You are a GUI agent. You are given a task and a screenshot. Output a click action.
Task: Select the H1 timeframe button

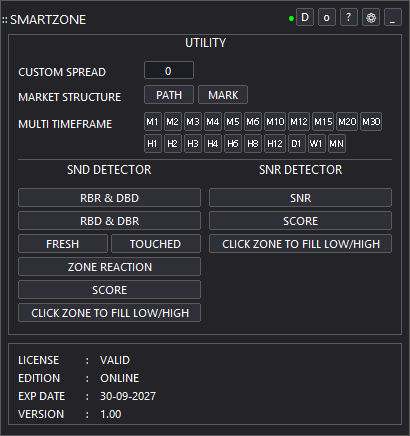[153, 144]
